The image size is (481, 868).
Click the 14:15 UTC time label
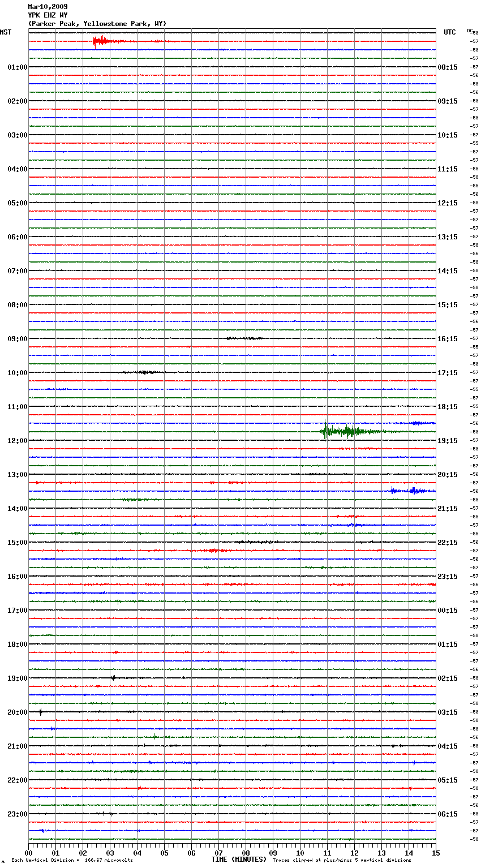click(x=448, y=271)
